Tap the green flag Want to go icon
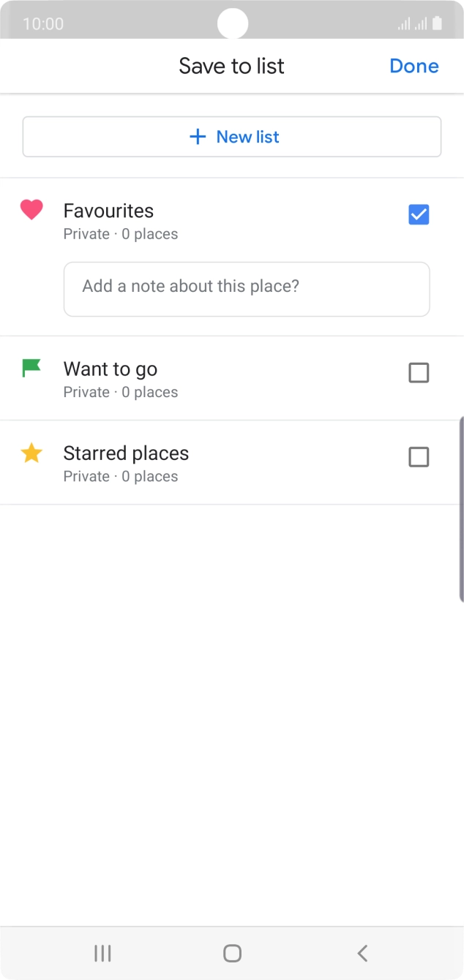 (x=31, y=368)
